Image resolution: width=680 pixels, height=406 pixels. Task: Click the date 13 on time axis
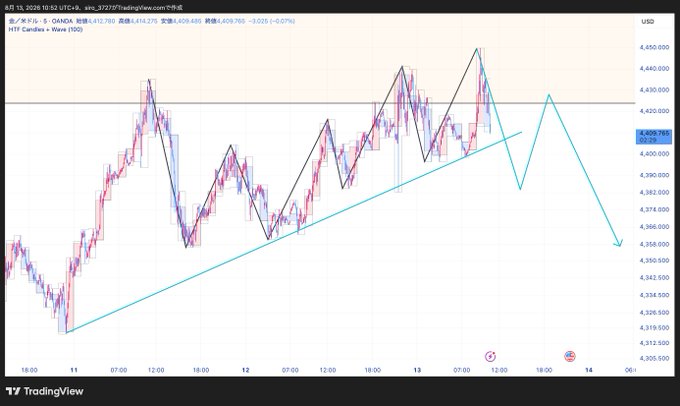click(417, 370)
